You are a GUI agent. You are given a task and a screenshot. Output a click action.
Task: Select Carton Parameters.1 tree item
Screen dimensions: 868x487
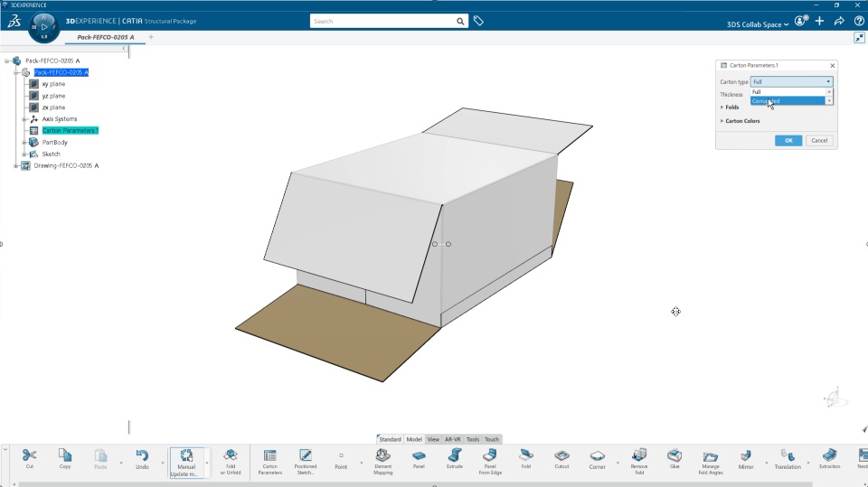[71, 131]
